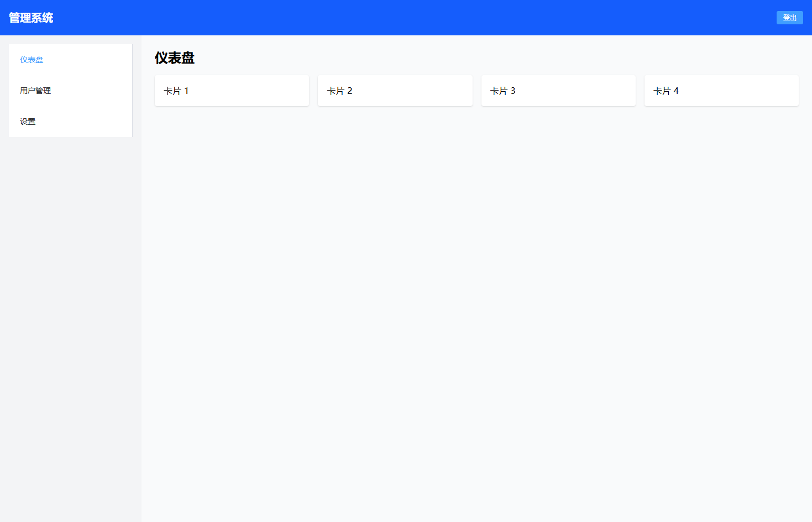Screen dimensions: 812x522
Task: Click the blank space inside the 用户管理 menu row
Action: pos(94,91)
